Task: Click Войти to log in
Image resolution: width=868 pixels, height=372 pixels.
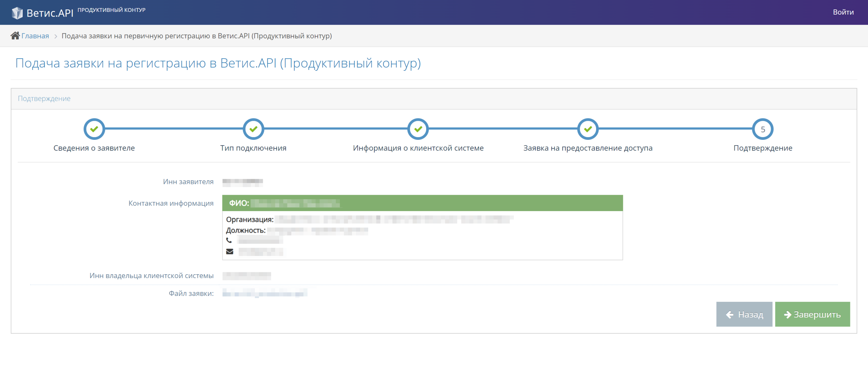Action: [x=843, y=12]
